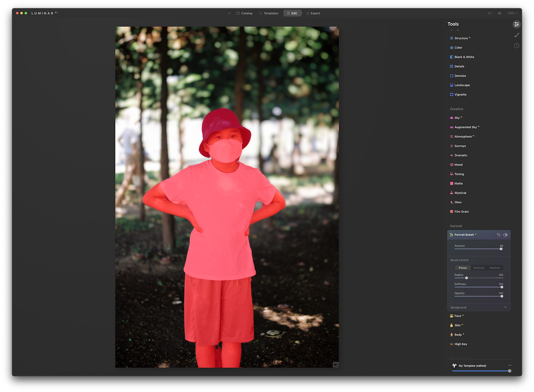Viewport: 534px width, 392px height.
Task: Open the 123% zoom dropdown
Action: pyautogui.click(x=513, y=13)
